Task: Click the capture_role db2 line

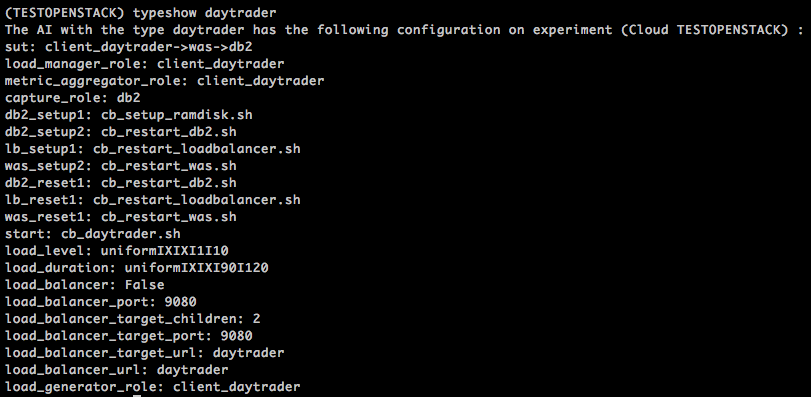Action: point(72,98)
